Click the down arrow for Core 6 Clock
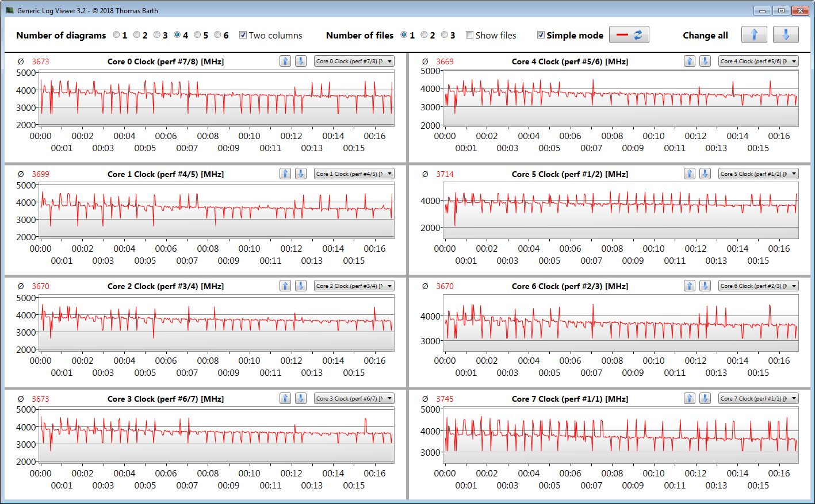Image resolution: width=815 pixels, height=504 pixels. [705, 286]
